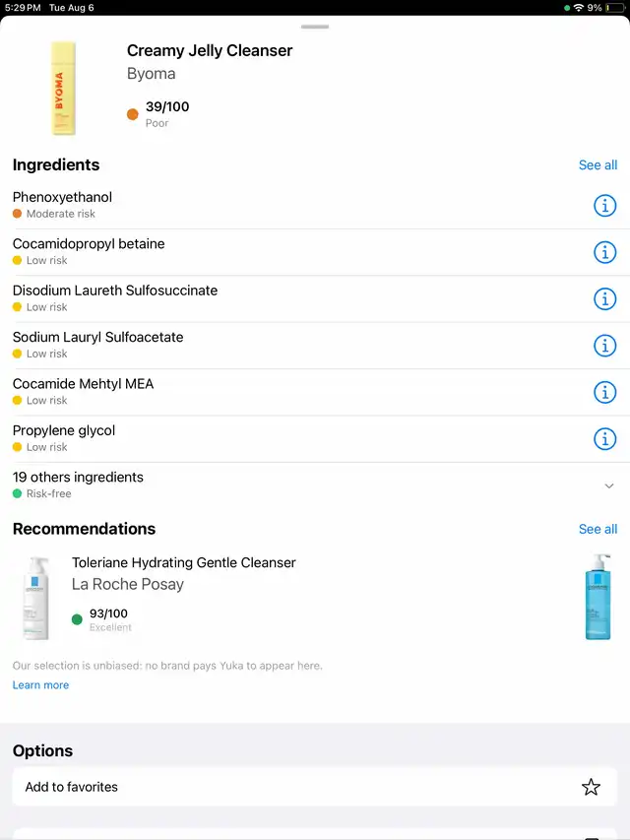The height and width of the screenshot is (840, 630).
Task: Open the Learn more link
Action: (x=40, y=685)
